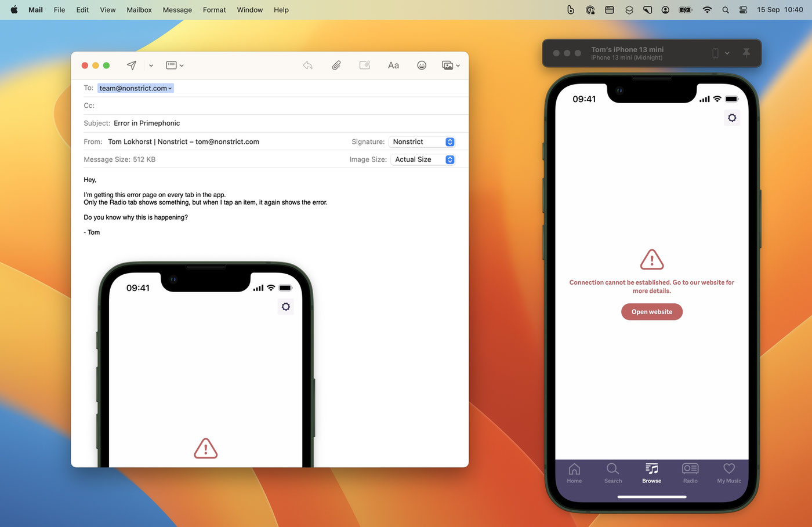Click the team@nonstrict.com recipient token
Screen dimensions: 812x527
pyautogui.click(x=135, y=88)
